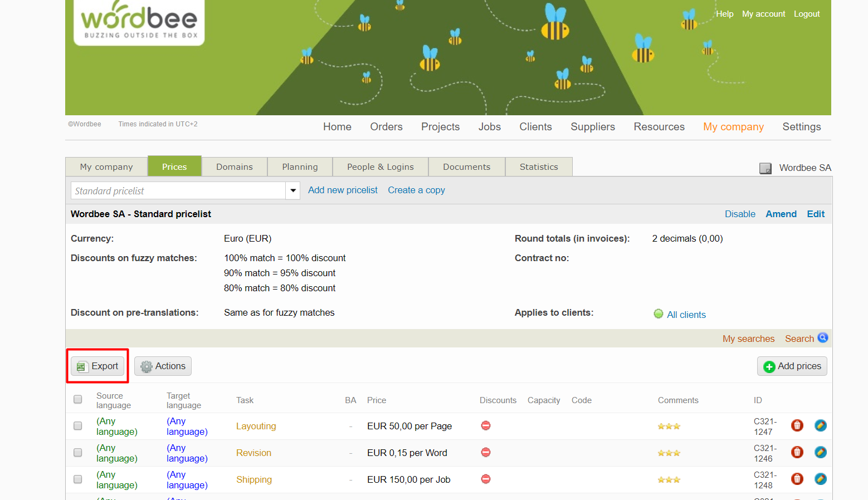Click the discount minus icon in Layouting row
Viewport: 868px width, 500px height.
click(486, 426)
